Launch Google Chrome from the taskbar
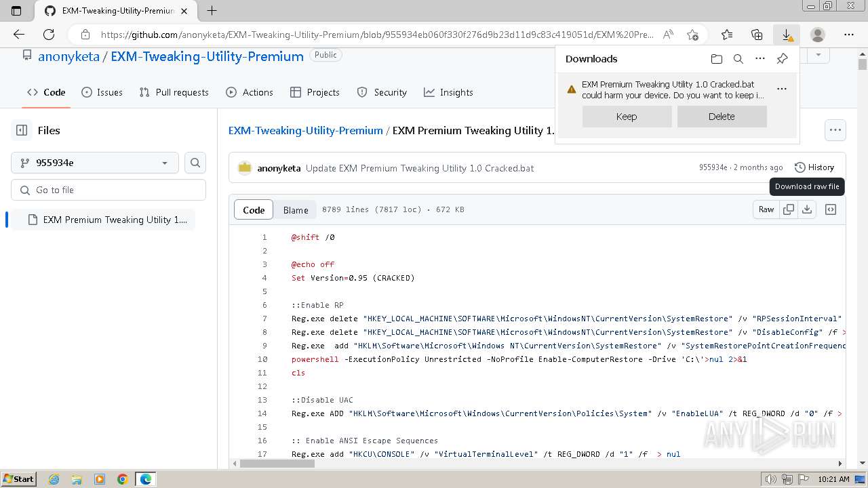The height and width of the screenshot is (488, 868). 122,479
